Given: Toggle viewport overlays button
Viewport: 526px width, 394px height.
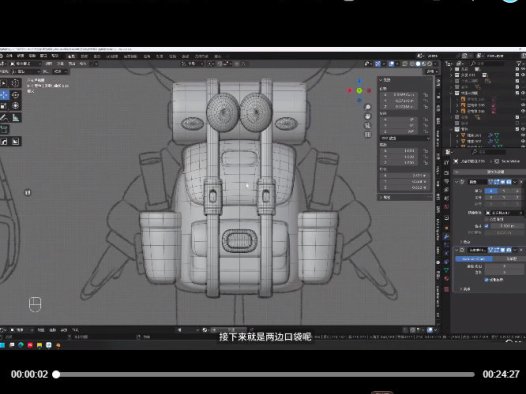Looking at the screenshot, I should [391, 64].
